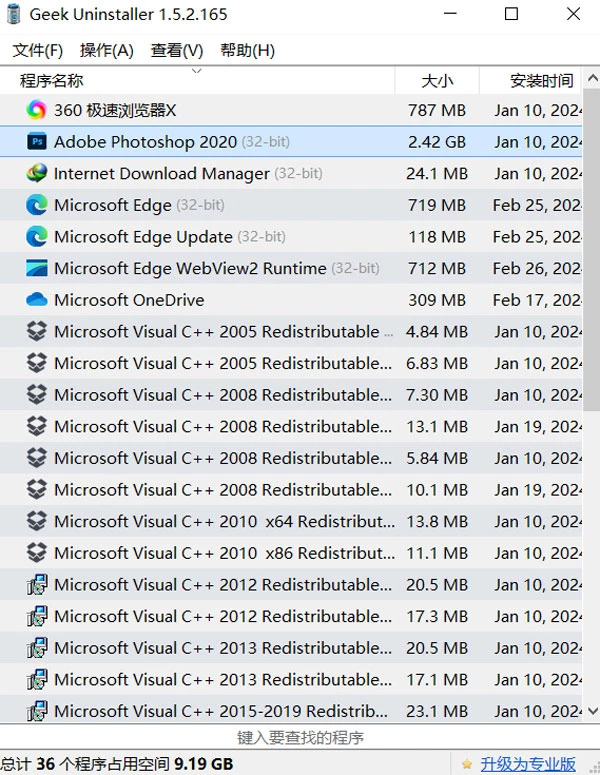Click the Internet Download Manager globe icon
This screenshot has height=775, width=600.
coord(37,173)
